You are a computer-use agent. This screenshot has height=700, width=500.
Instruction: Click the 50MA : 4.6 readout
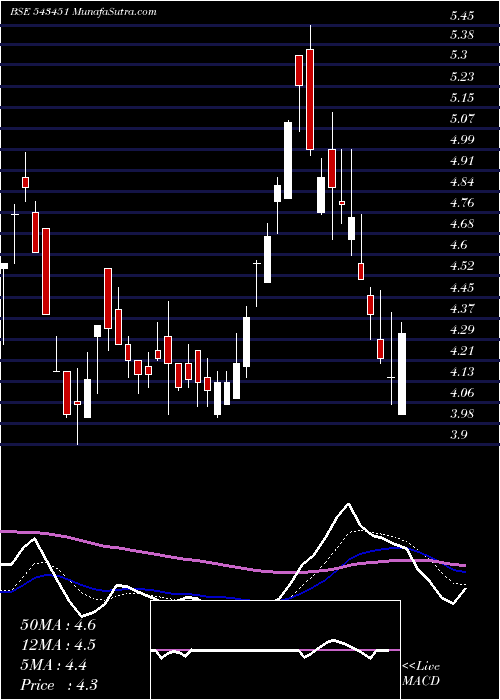click(58, 625)
